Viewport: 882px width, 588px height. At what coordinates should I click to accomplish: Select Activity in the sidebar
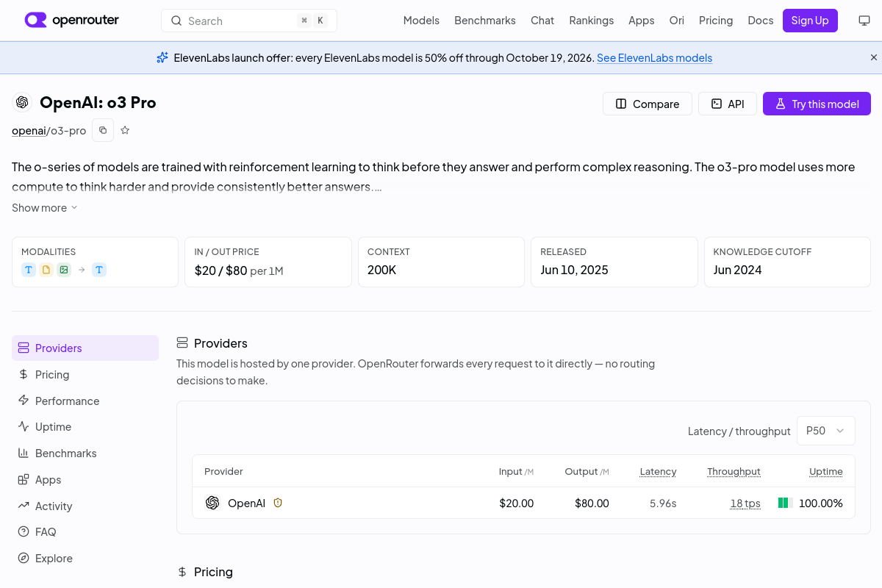coord(85,506)
